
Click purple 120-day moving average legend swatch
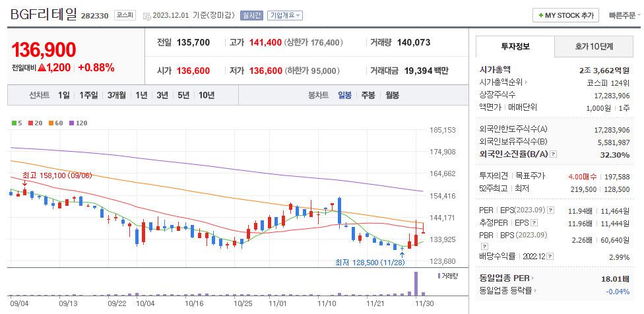click(x=71, y=123)
